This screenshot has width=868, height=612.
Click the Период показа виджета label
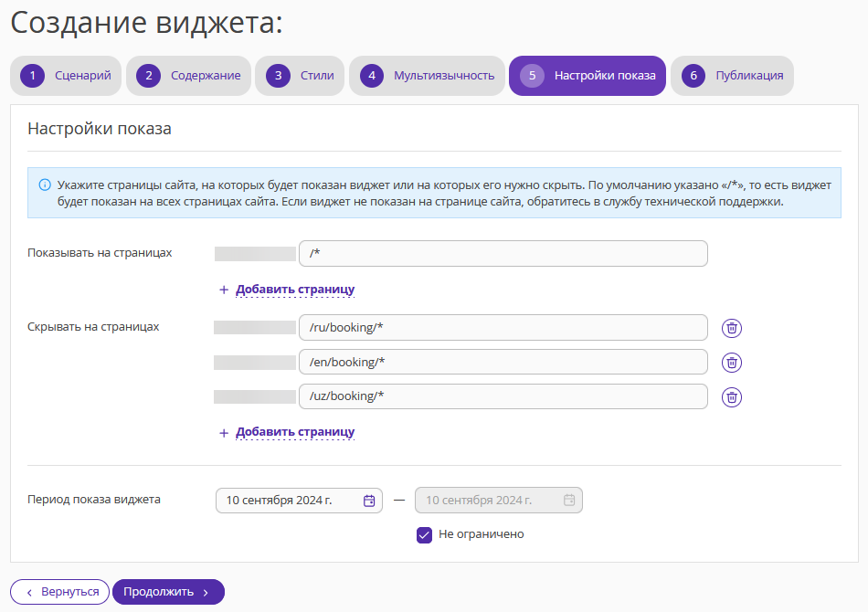(x=94, y=500)
